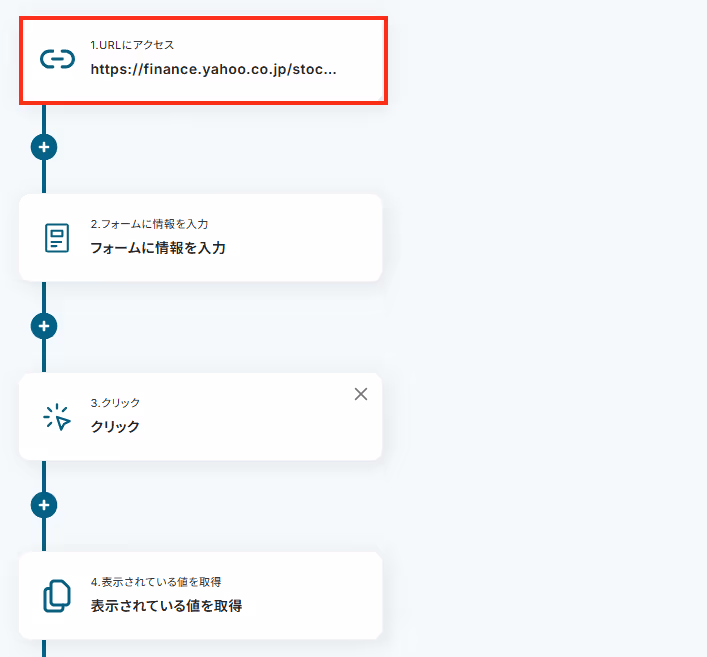Click the bold 表示されている値を取得 title
707x657 pixels.
(x=166, y=606)
